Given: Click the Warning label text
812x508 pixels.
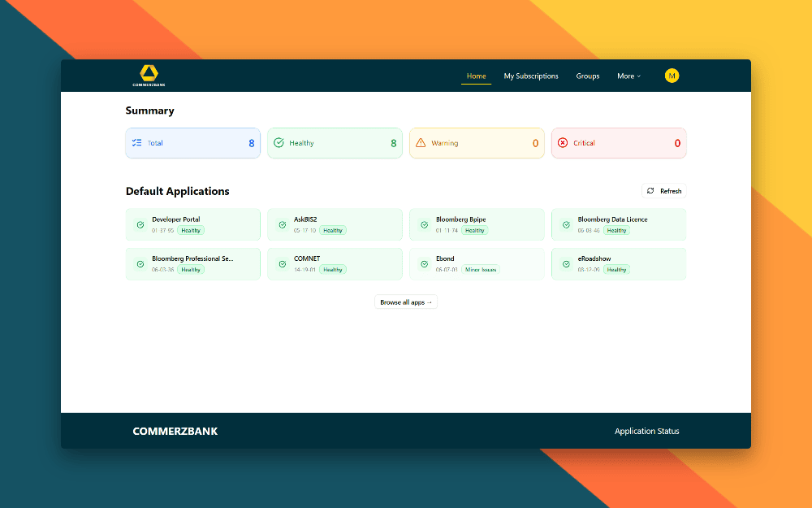Looking at the screenshot, I should pyautogui.click(x=445, y=143).
